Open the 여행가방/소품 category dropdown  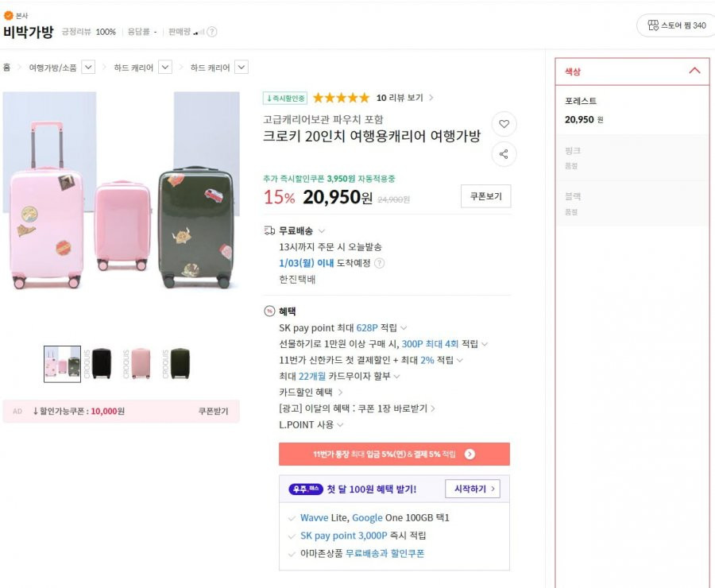(x=88, y=68)
